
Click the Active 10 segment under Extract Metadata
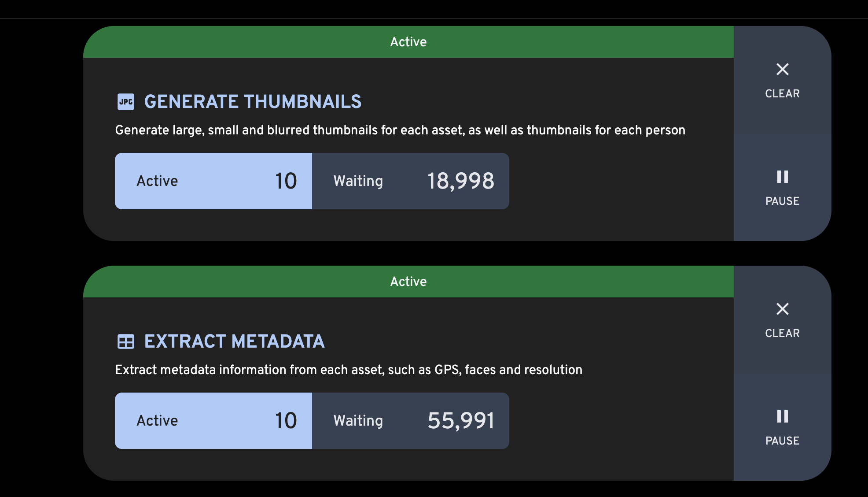coord(213,421)
